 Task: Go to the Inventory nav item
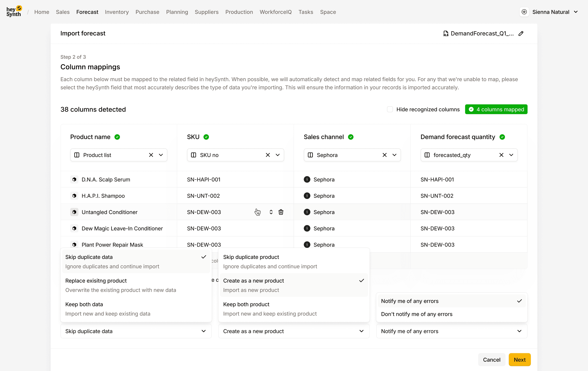click(x=117, y=12)
